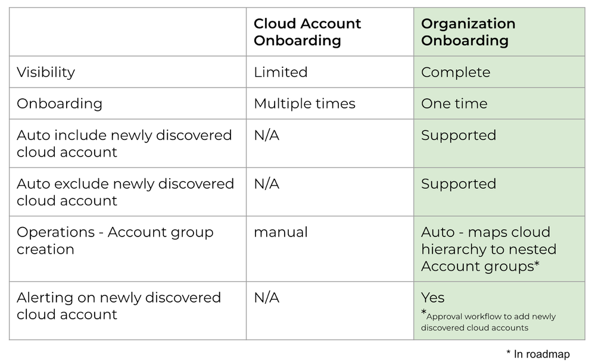This screenshot has width=595, height=364.
Task: Click Supported in the Auto include row
Action: click(459, 135)
